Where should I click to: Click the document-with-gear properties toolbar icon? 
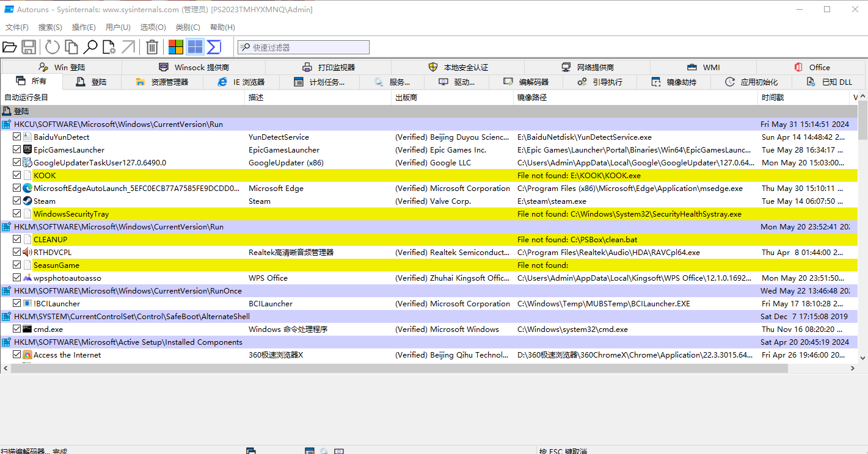point(109,47)
